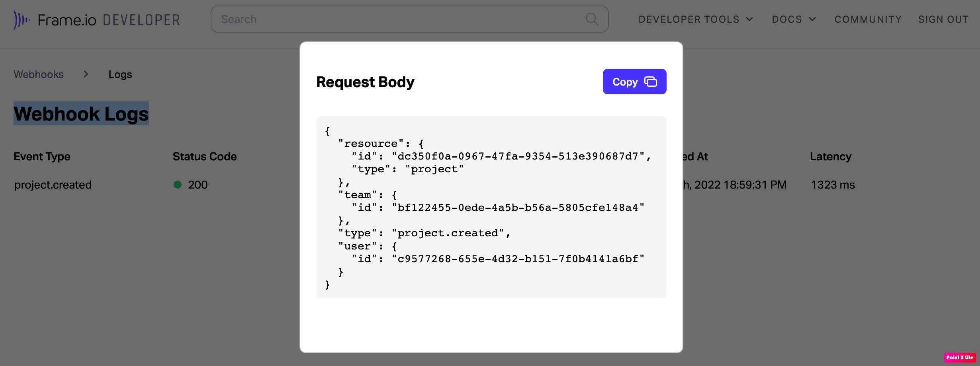Click the green status indicator dot
Viewport: 980px width, 366px height.
click(178, 185)
